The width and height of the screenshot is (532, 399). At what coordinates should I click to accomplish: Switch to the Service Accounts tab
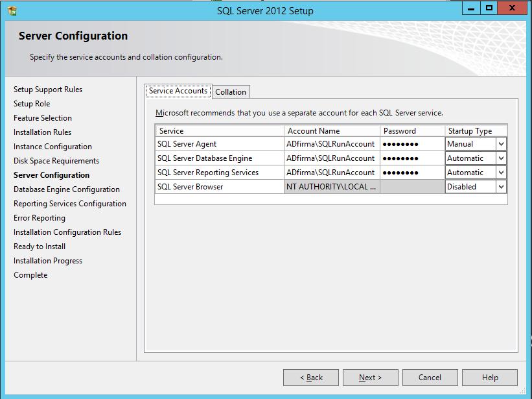coord(178,91)
